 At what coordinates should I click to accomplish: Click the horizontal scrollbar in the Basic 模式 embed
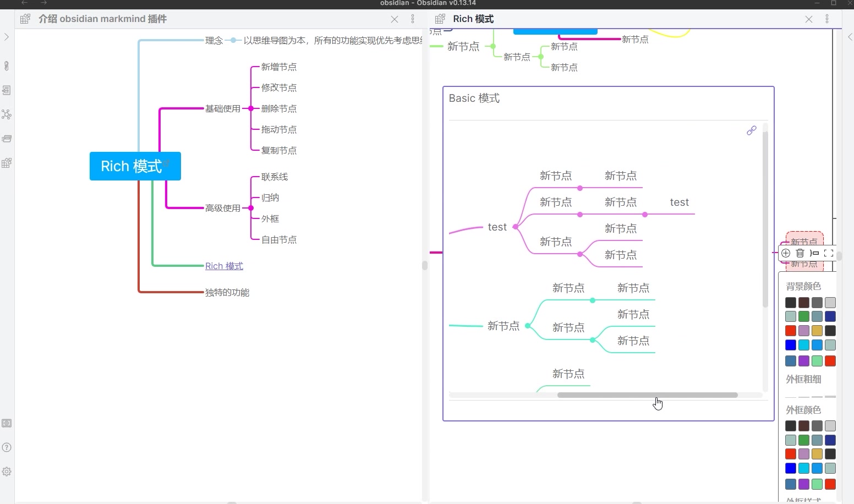click(647, 395)
